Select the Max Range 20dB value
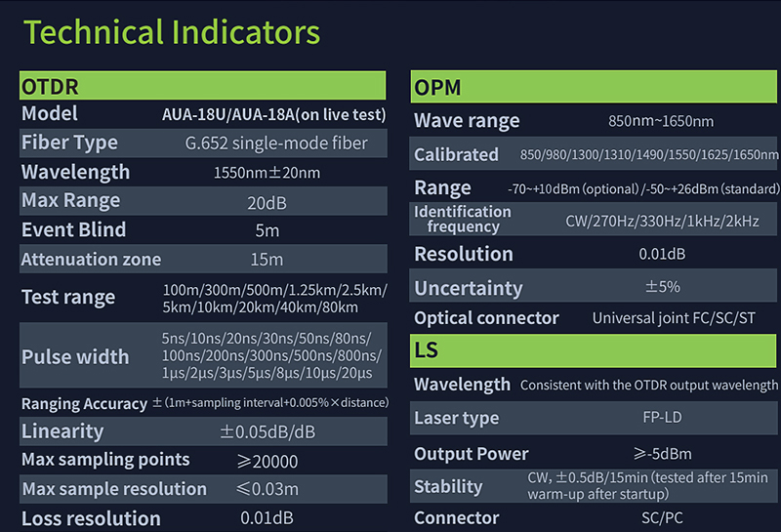Screen dimensions: 781x532 point(266,203)
